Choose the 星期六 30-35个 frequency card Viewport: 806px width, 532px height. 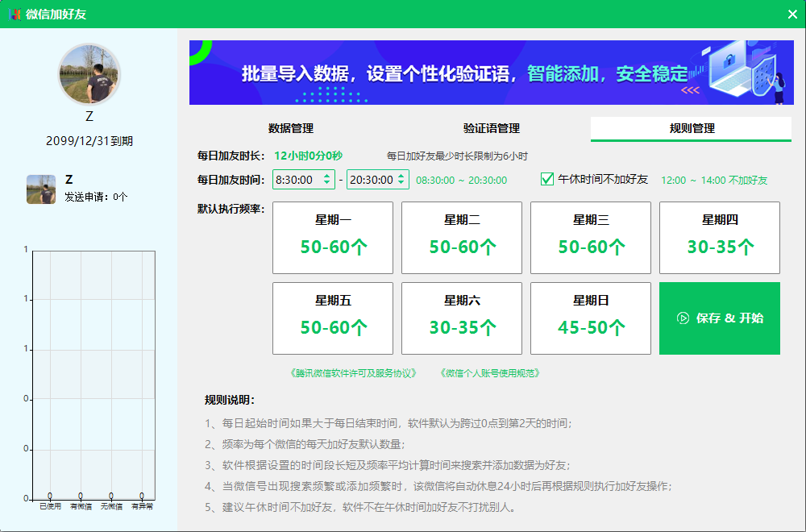[462, 318]
